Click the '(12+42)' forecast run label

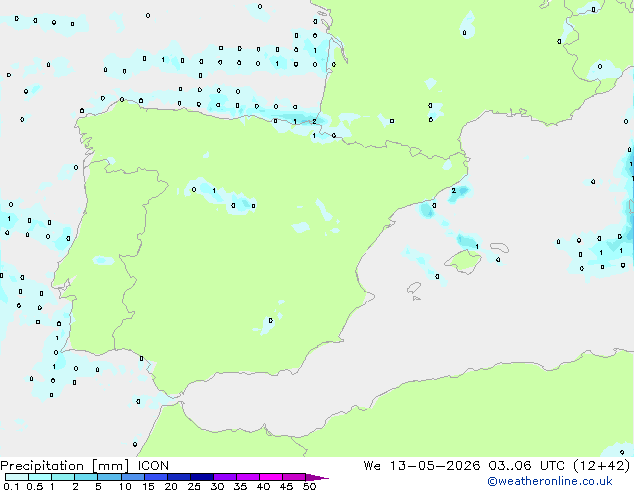(x=602, y=466)
